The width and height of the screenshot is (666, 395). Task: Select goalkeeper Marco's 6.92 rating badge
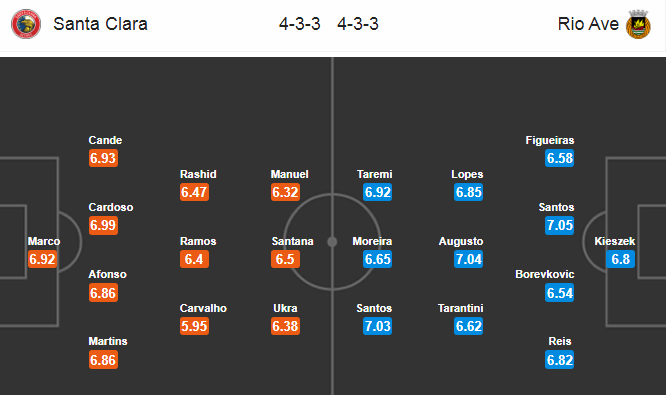tap(42, 259)
